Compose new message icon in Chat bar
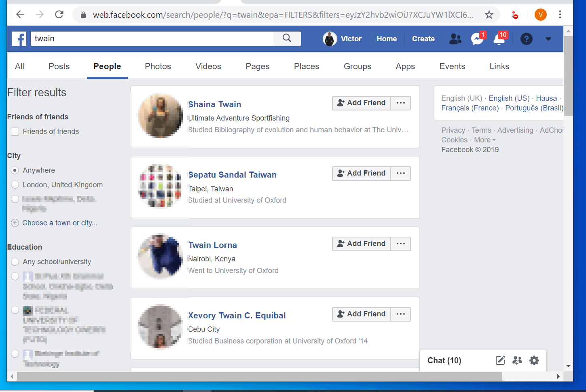The width and height of the screenshot is (586, 392). coord(500,360)
